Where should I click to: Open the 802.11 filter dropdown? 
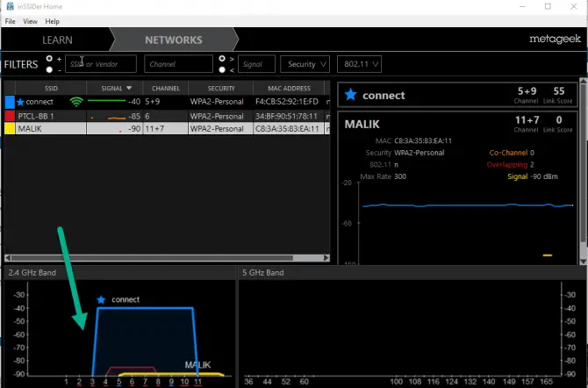click(359, 64)
